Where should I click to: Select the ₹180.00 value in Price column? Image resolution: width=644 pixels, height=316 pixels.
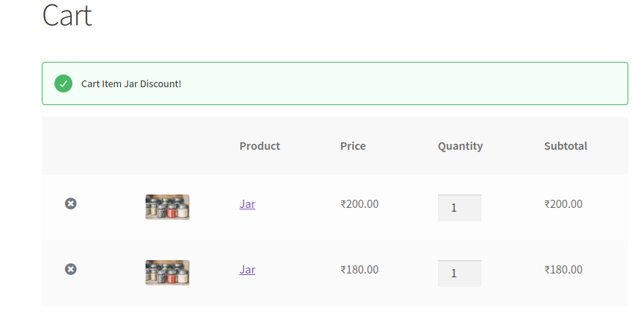click(x=359, y=270)
